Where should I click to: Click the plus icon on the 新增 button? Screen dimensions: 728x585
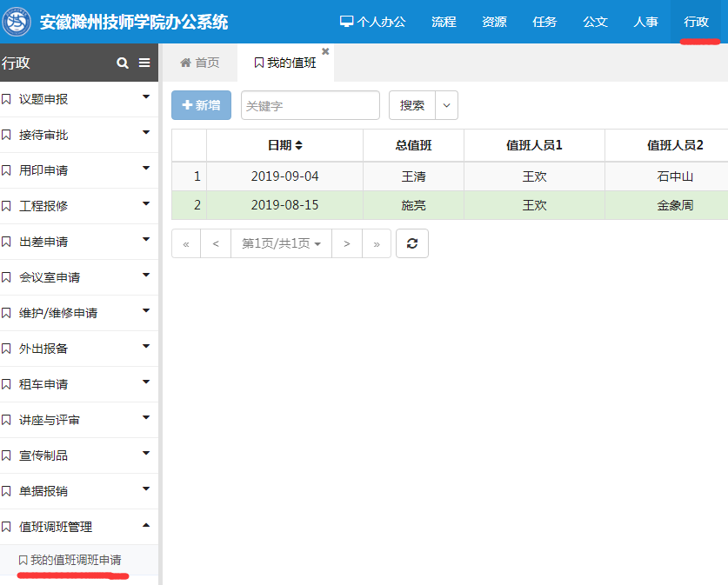[189, 105]
